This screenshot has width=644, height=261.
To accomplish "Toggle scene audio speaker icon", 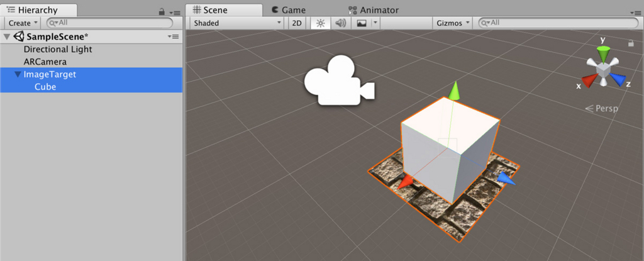I will point(340,23).
